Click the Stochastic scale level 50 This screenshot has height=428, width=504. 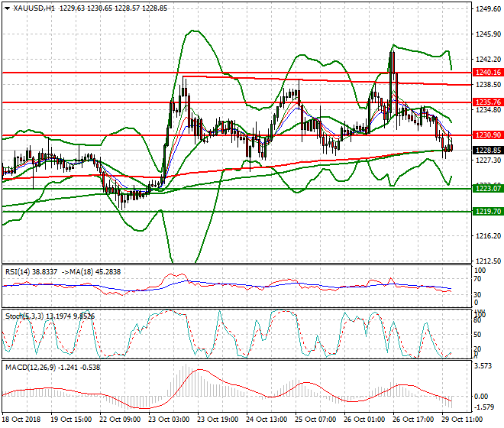click(x=477, y=335)
